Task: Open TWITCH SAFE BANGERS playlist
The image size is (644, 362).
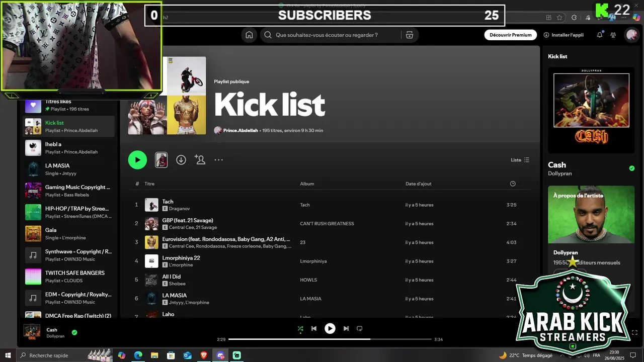Action: (x=68, y=277)
